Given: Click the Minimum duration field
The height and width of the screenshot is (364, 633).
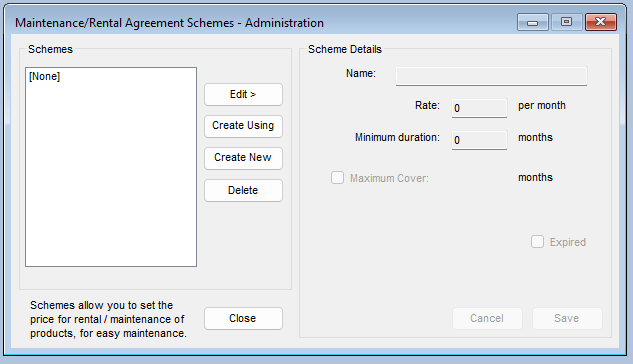Looking at the screenshot, I should [479, 140].
